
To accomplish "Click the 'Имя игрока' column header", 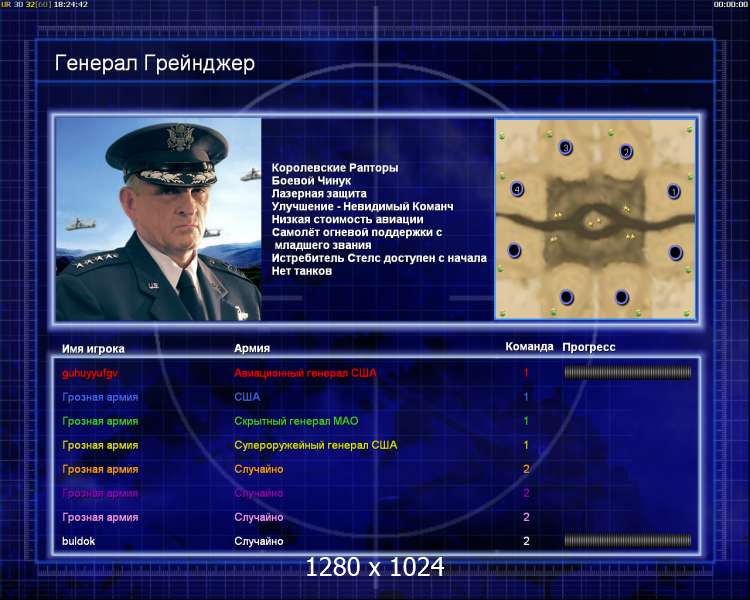I will (93, 349).
